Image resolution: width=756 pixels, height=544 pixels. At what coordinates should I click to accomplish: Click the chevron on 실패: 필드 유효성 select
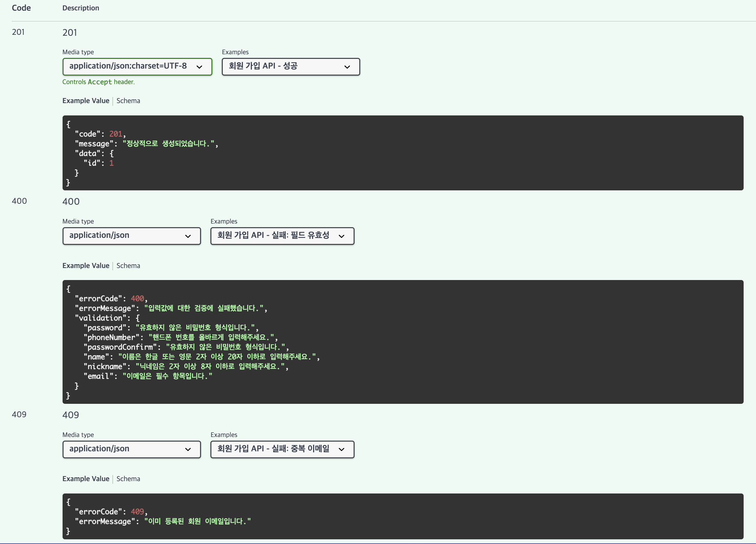click(x=342, y=236)
